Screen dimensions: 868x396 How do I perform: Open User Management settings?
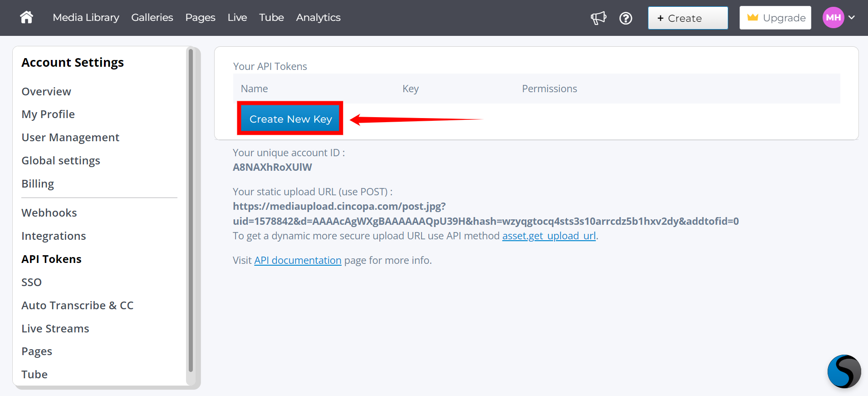(x=70, y=138)
